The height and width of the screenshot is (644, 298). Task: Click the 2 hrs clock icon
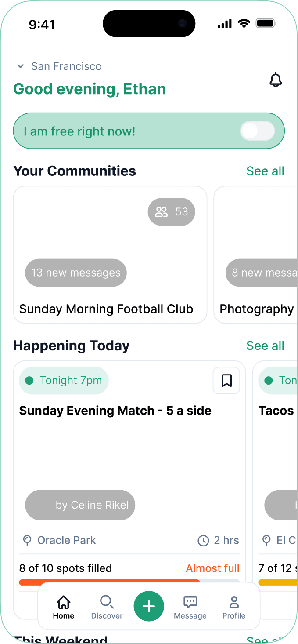tap(203, 540)
